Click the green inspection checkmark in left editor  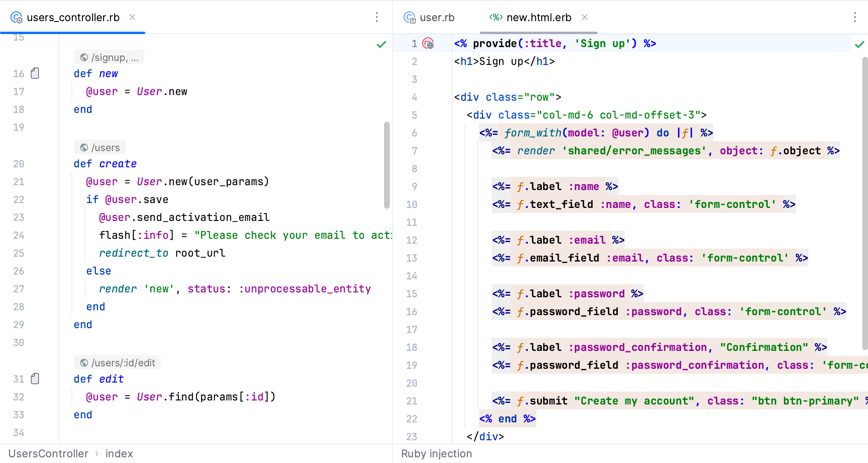pyautogui.click(x=381, y=45)
